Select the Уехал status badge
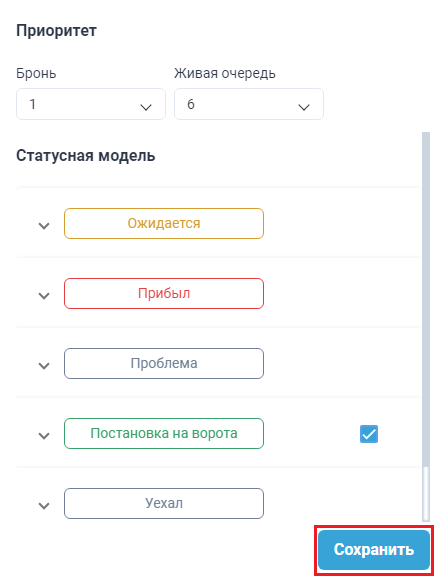Screen dimensions: 434x579 [164, 504]
